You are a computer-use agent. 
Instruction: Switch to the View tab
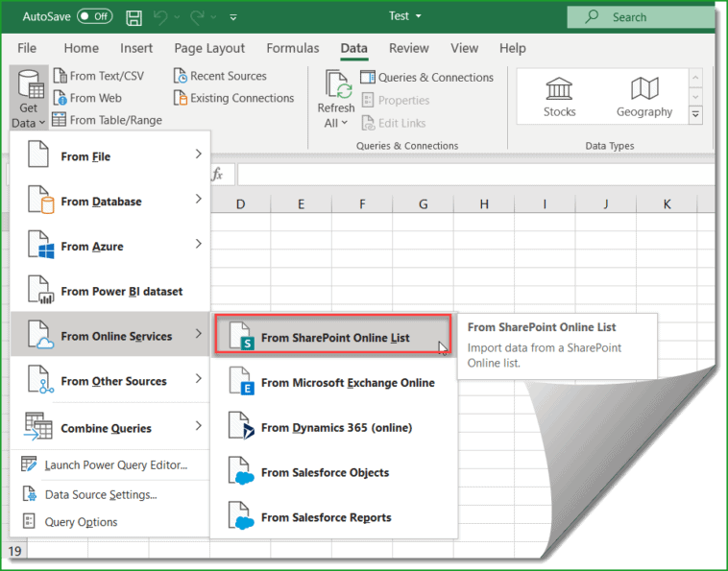[x=464, y=48]
